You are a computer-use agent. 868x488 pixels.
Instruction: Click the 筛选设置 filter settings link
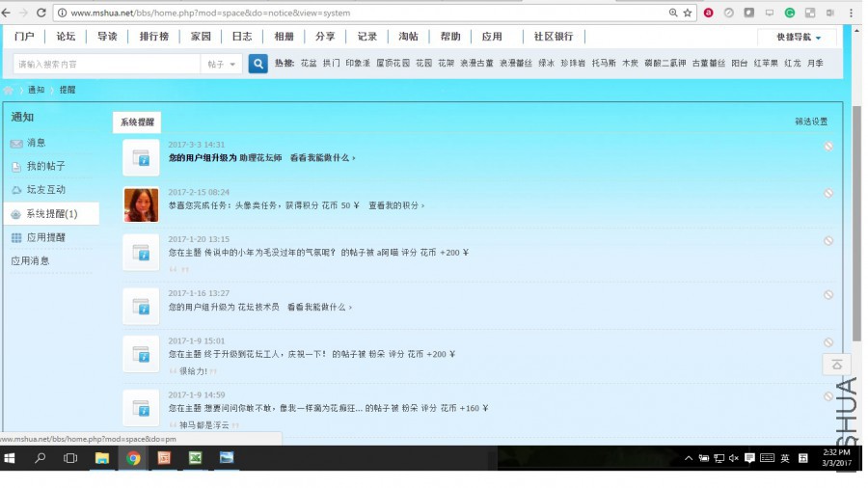[x=810, y=122]
